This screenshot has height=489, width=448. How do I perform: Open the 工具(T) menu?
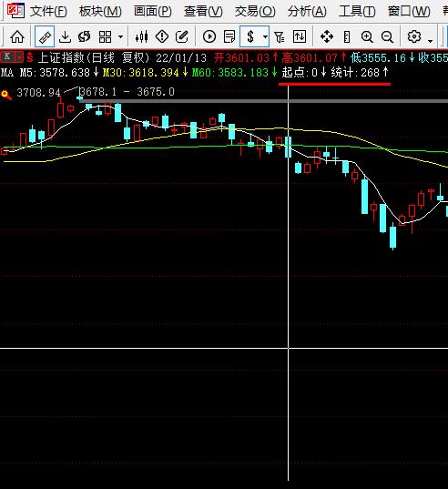click(357, 12)
